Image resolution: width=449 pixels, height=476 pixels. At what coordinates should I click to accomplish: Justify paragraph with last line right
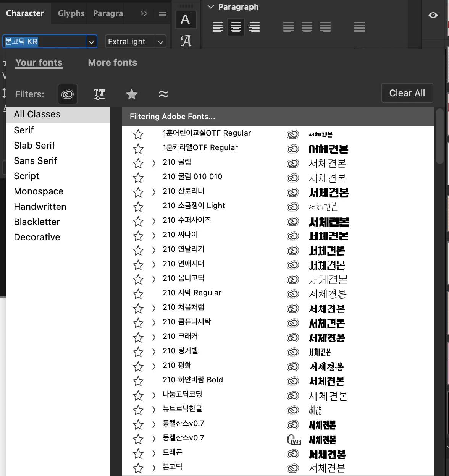(x=325, y=27)
